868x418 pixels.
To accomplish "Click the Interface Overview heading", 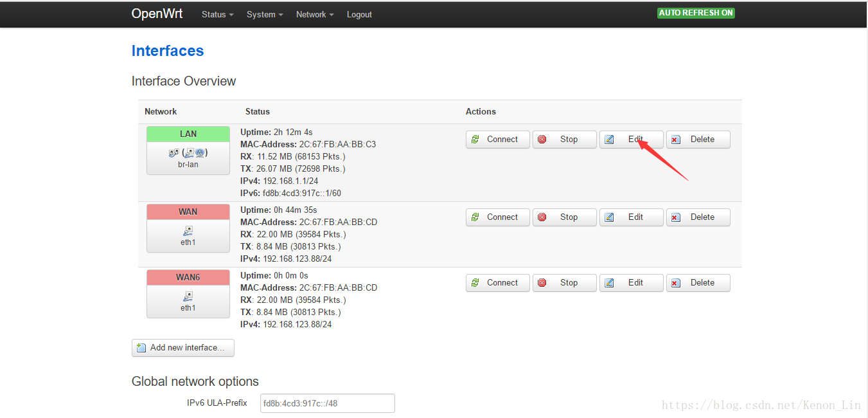I will point(184,81).
